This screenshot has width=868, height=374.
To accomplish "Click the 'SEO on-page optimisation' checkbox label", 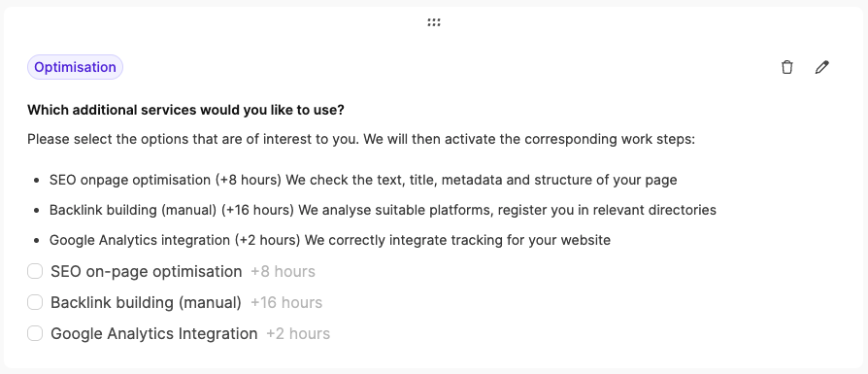I will coord(147,271).
